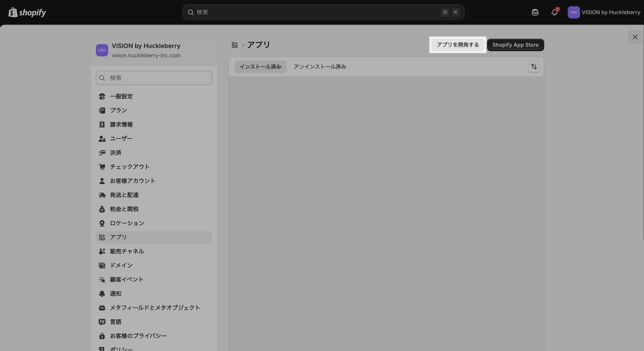Open Shopify App Store button

(x=515, y=45)
